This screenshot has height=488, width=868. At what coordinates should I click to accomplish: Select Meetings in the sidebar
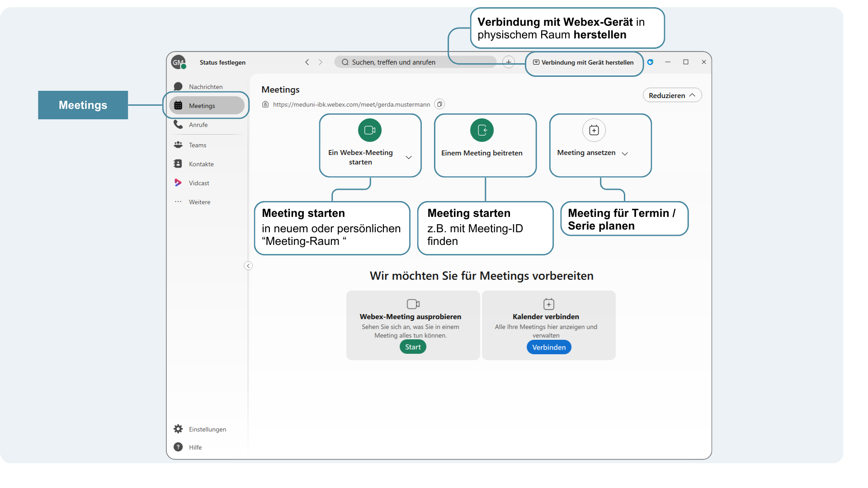point(207,105)
